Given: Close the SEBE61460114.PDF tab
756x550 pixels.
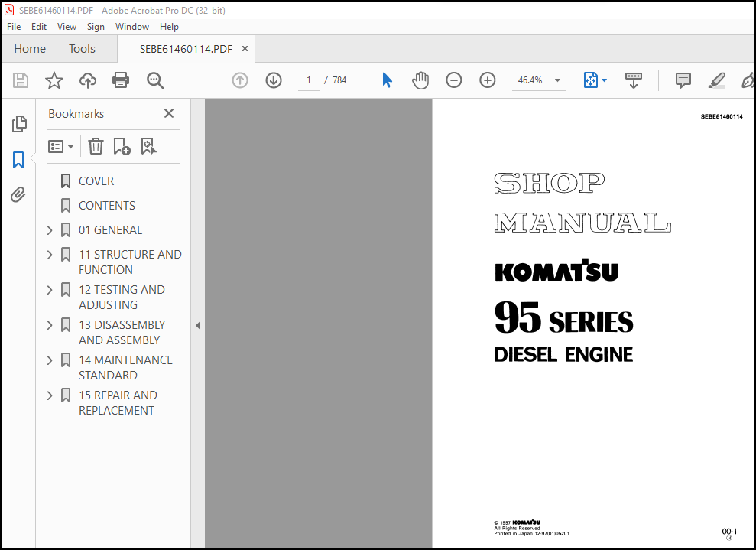Looking at the screenshot, I should [x=245, y=49].
